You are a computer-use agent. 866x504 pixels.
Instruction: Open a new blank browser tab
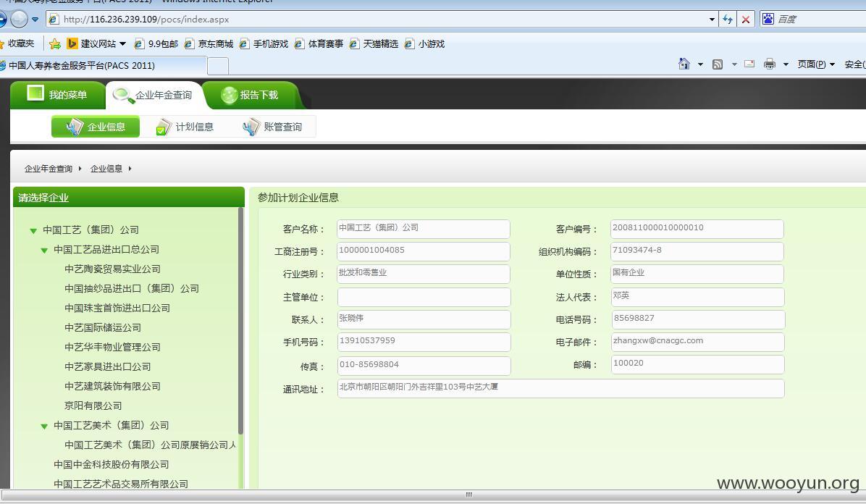pos(218,66)
